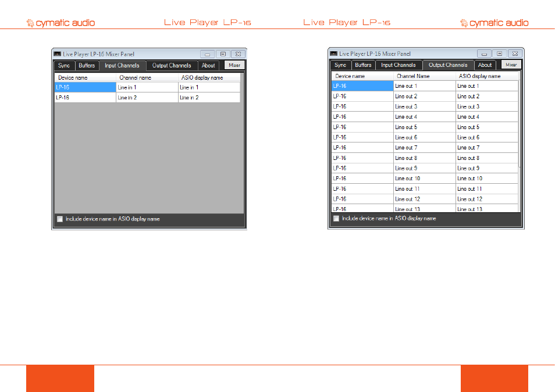Click Line out 9 channel name cell
Viewport: 555px width, 392px height.
pyautogui.click(x=424, y=169)
